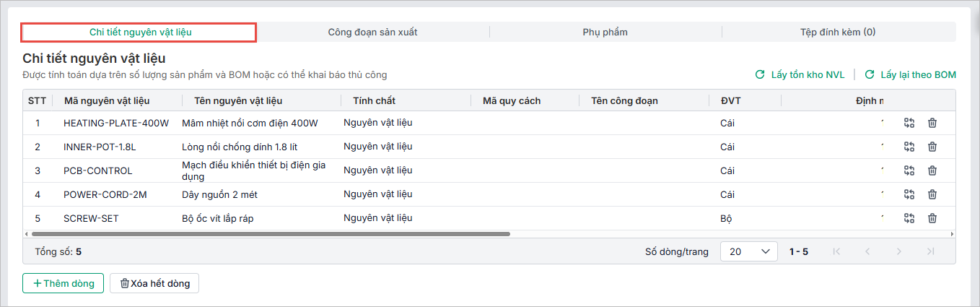This screenshot has height=307, width=980.
Task: Click swap icon for INNER-POT-1.8L row
Action: coord(909,147)
